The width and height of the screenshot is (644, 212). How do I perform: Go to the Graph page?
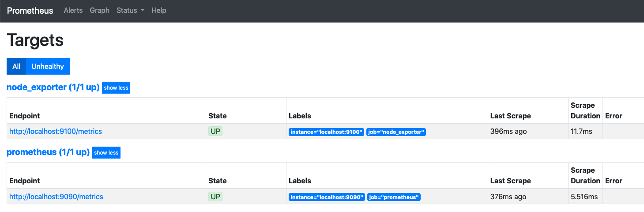pos(99,10)
